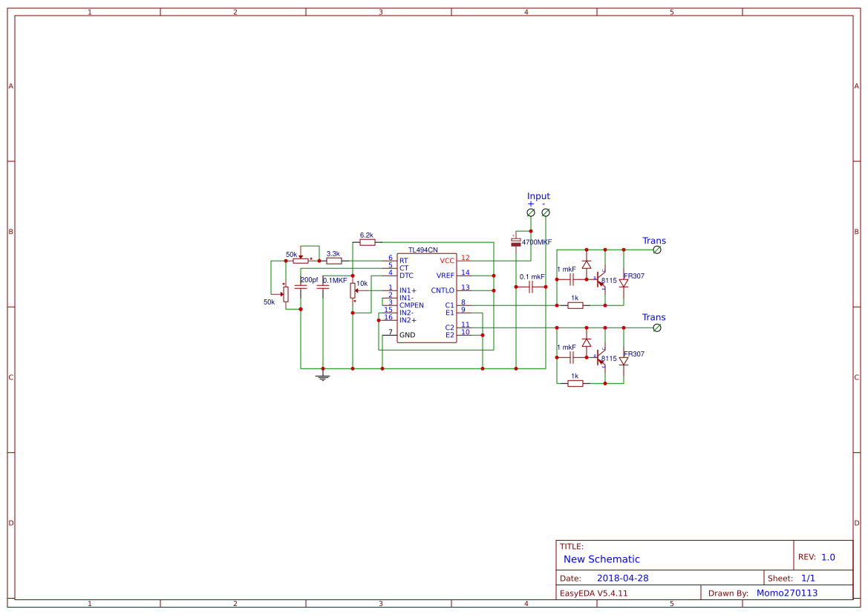The image size is (868, 615).
Task: Select the FR307 diode in C1 stage
Action: coord(624,284)
